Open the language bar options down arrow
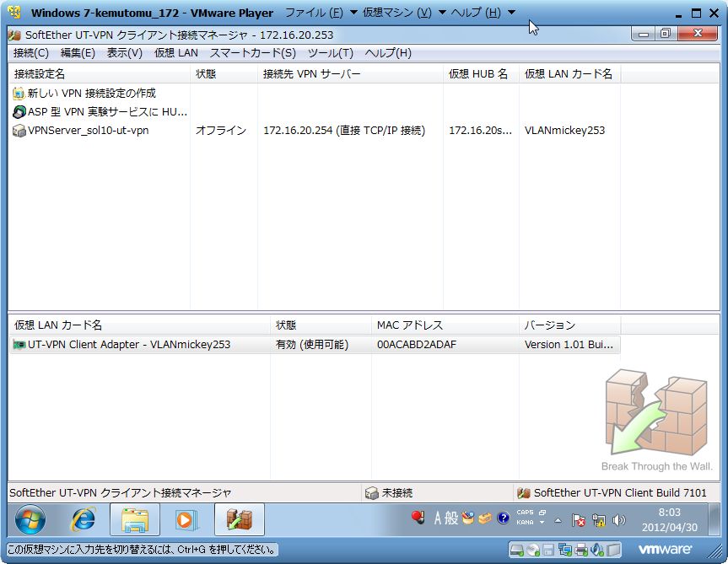Screen dimensions: 728x564 point(542,523)
